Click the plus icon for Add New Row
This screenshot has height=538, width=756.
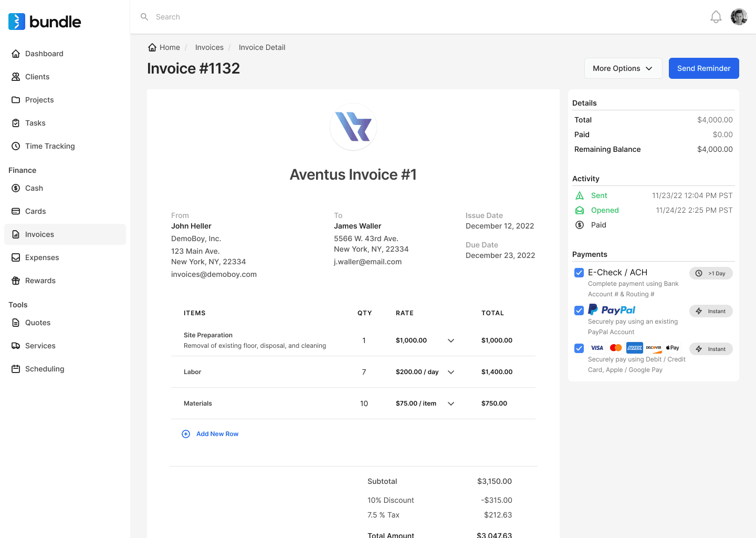(186, 434)
